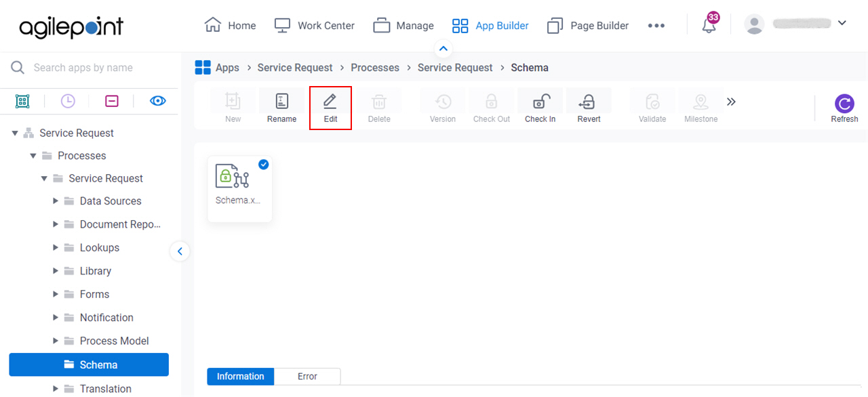Open Page Builder in top navigation
Viewport: 868px width, 397px height.
point(588,26)
